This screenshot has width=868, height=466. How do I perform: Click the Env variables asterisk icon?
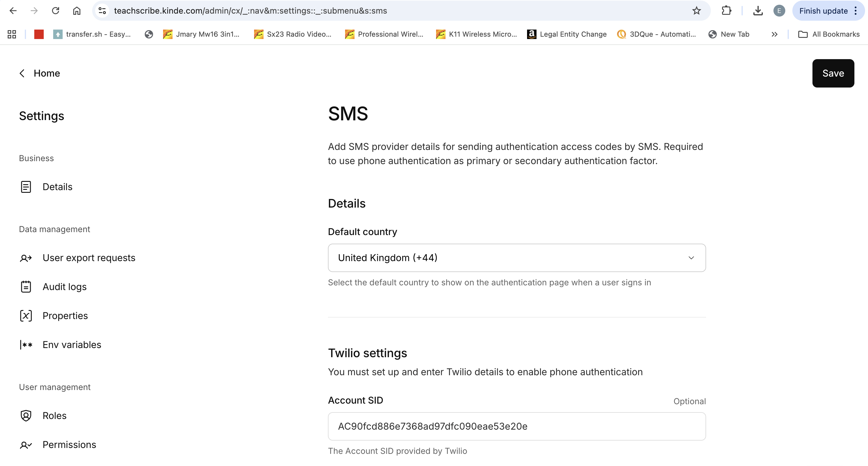(26, 344)
